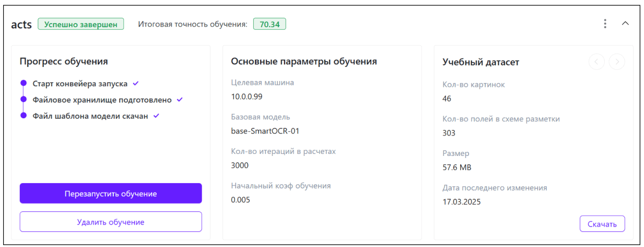This screenshot has width=644, height=247.
Task: Select the target machine IP 10.0.0.99
Action: tap(247, 96)
